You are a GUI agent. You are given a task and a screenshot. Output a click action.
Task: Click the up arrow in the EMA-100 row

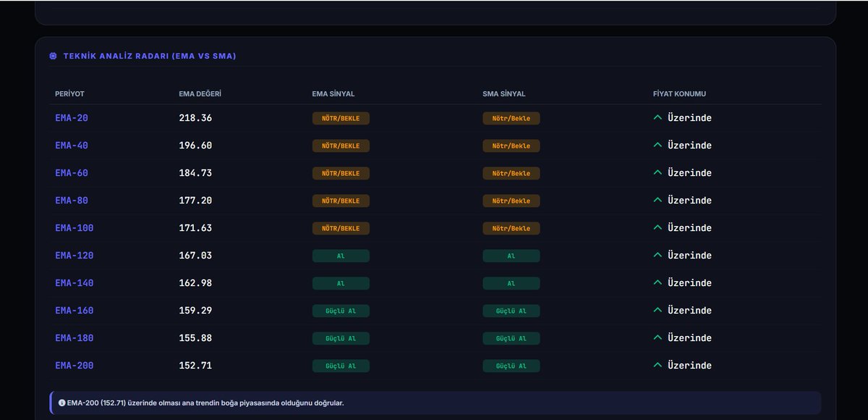pyautogui.click(x=658, y=227)
